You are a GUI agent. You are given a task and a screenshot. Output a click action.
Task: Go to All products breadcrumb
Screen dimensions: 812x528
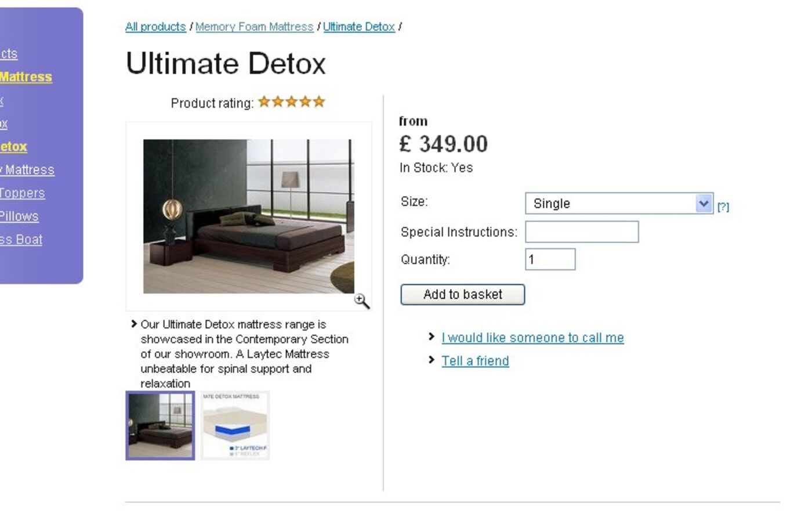[x=155, y=27]
